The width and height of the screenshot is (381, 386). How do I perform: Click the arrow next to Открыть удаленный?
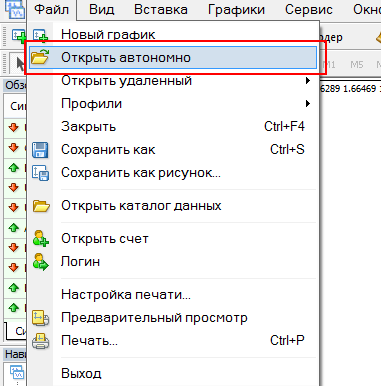(x=308, y=81)
